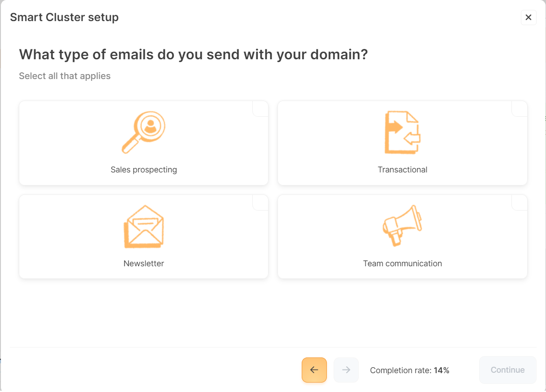Close the Smart Cluster setup dialog
The image size is (546, 392).
point(528,18)
